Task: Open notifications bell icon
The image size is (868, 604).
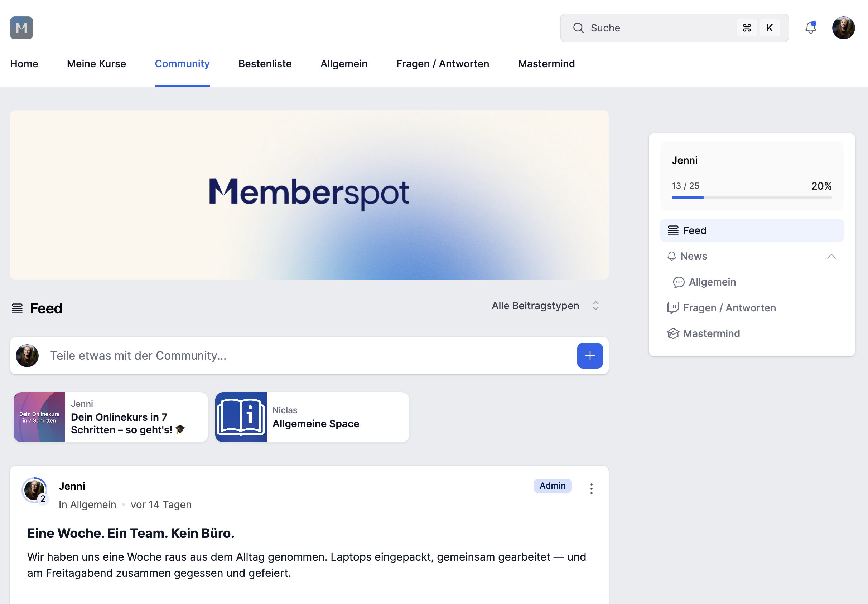Action: [x=810, y=28]
